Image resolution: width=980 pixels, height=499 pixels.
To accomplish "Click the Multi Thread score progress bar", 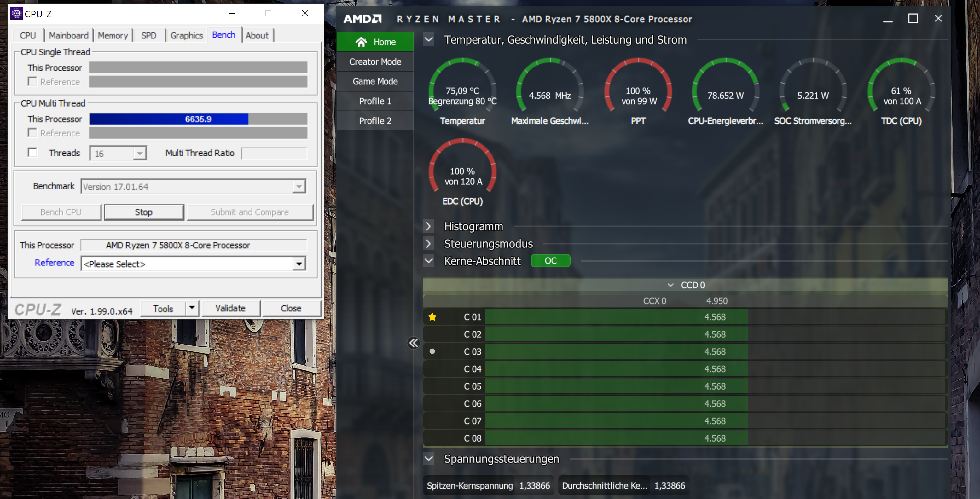I will pos(198,119).
